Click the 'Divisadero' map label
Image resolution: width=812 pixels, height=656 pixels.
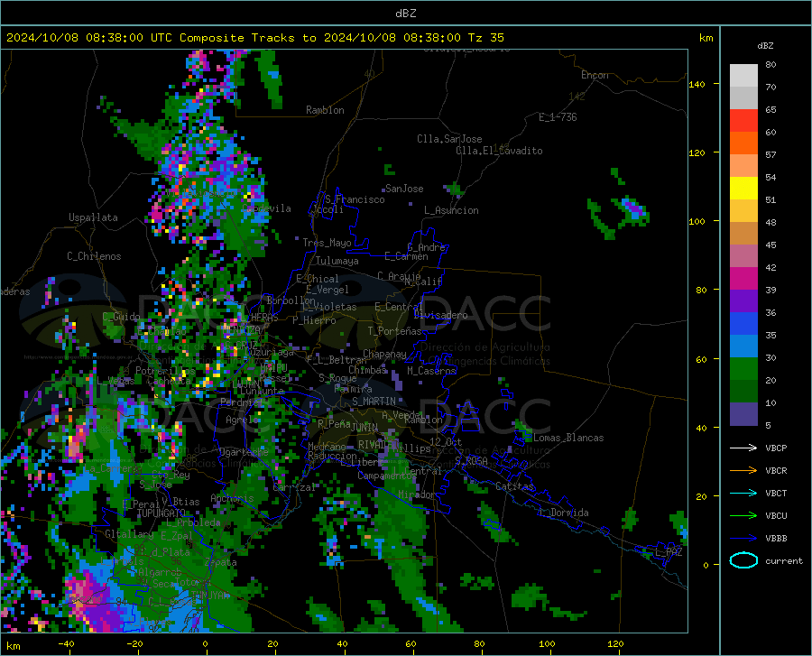click(x=440, y=315)
